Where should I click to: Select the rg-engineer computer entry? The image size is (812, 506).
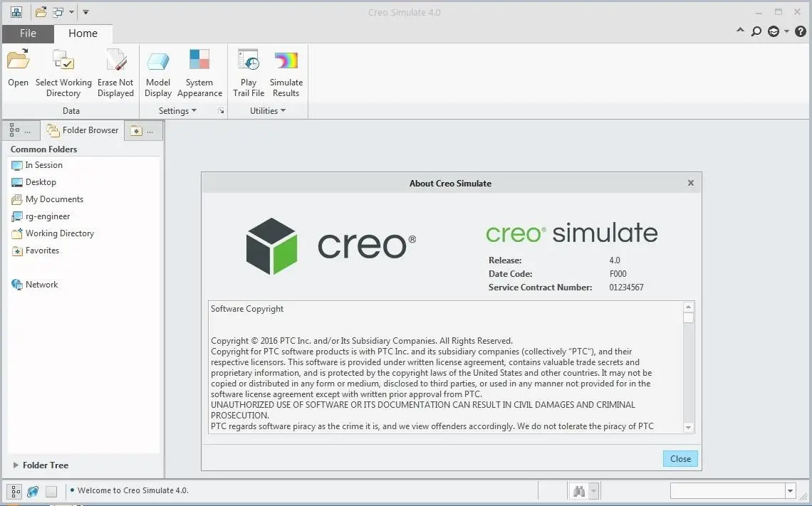(41, 216)
